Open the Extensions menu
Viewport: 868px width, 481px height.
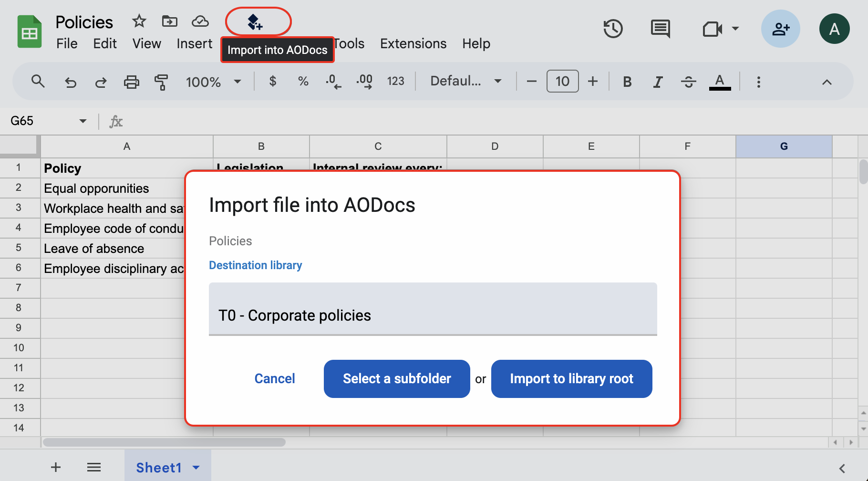pos(413,43)
